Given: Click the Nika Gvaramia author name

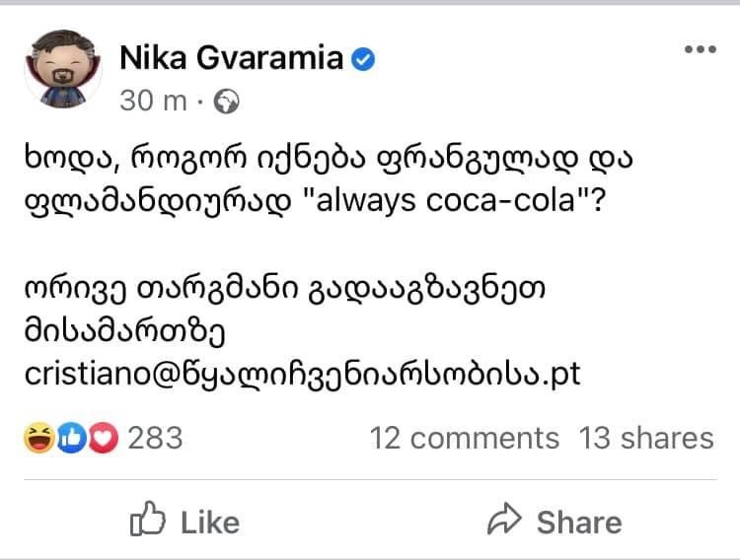Looking at the screenshot, I should coord(231,59).
